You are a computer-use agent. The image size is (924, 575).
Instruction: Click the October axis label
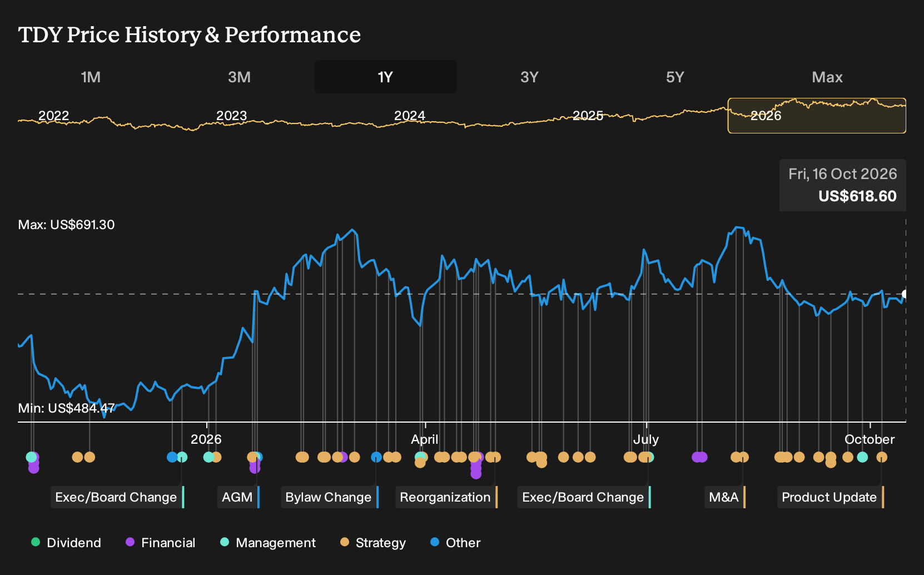[x=870, y=439]
